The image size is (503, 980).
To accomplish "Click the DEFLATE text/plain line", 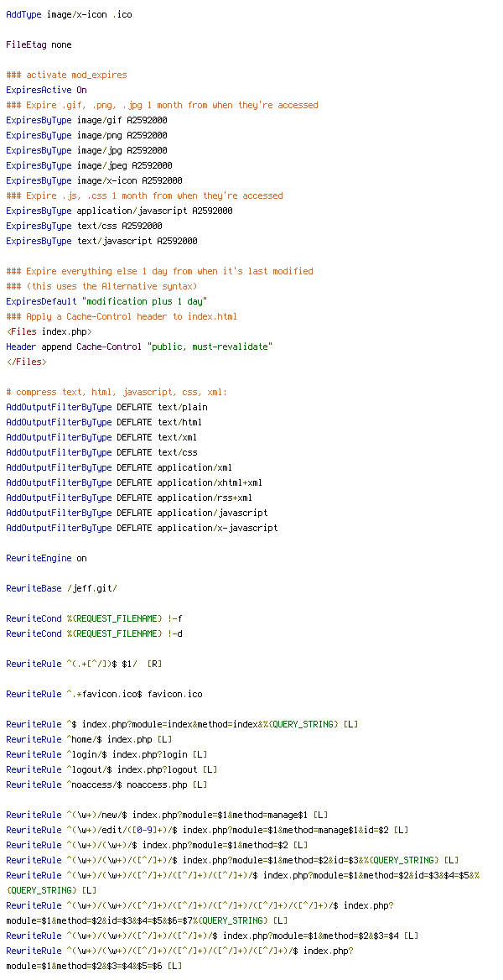I will [x=106, y=407].
